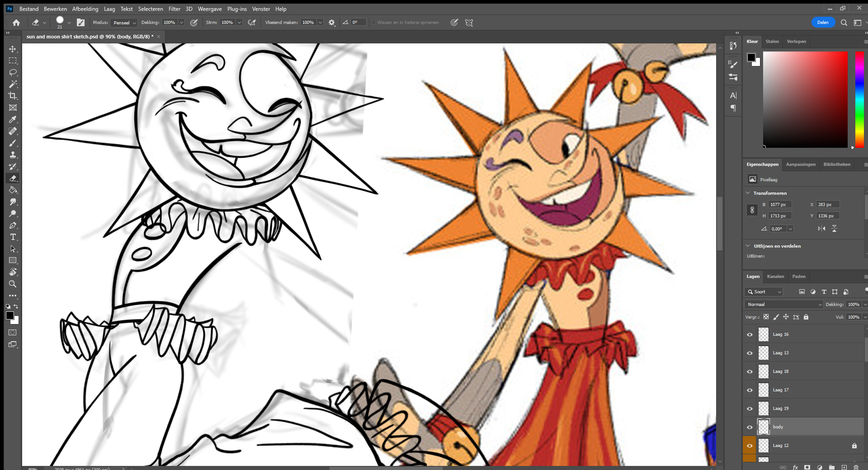Toggle visibility of Laag 16
This screenshot has width=868, height=470.
pos(750,334)
